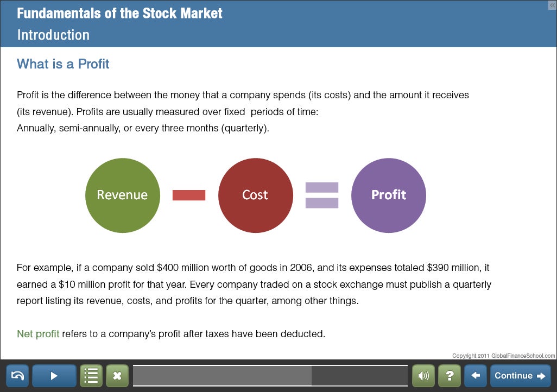This screenshot has height=392, width=557.
Task: Click the GlobalFinanceSchool.com copyright text
Action: (x=504, y=356)
